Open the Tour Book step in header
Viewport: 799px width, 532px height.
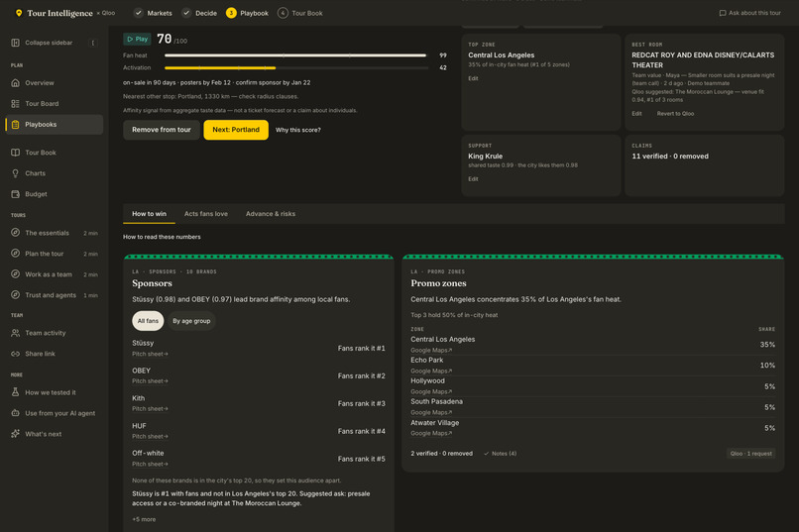click(300, 13)
